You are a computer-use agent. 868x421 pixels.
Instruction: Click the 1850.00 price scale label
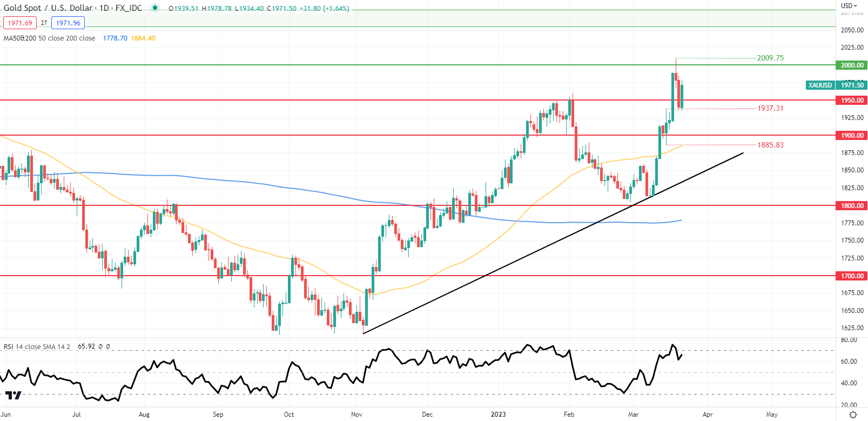click(x=852, y=170)
